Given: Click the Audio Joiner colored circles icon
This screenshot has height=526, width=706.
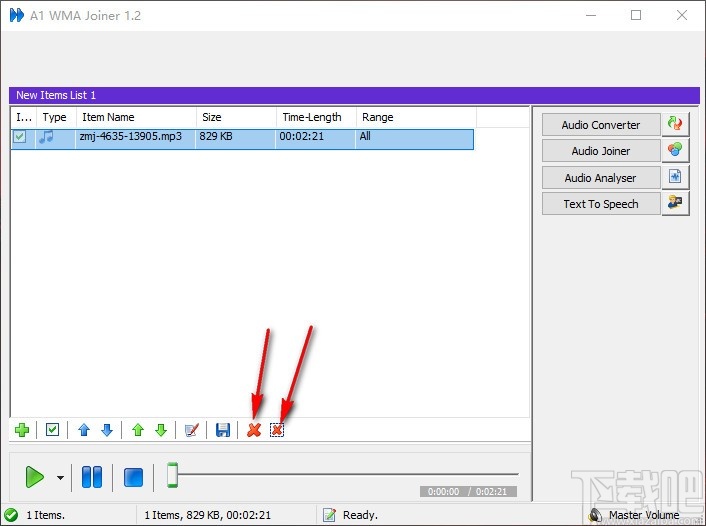Looking at the screenshot, I should 675,150.
